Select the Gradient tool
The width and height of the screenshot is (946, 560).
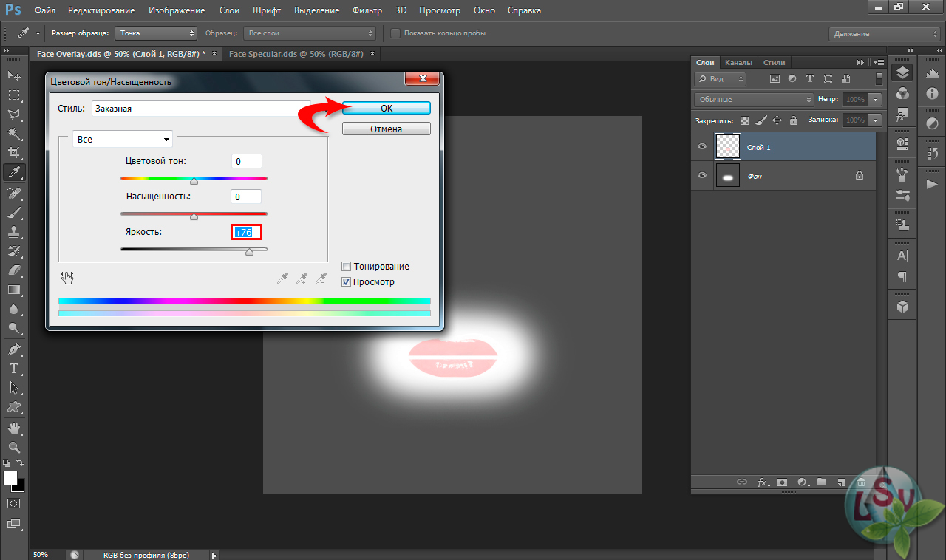14,290
